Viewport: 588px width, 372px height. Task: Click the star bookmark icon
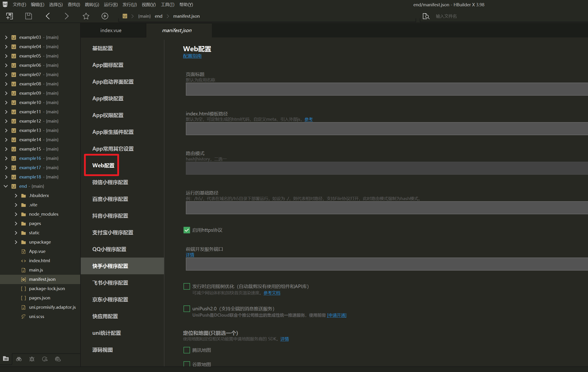(x=86, y=16)
